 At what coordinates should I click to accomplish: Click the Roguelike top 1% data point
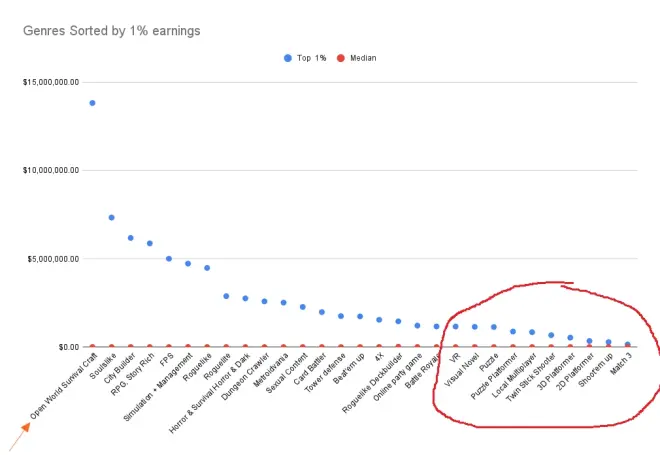[x=207, y=268]
